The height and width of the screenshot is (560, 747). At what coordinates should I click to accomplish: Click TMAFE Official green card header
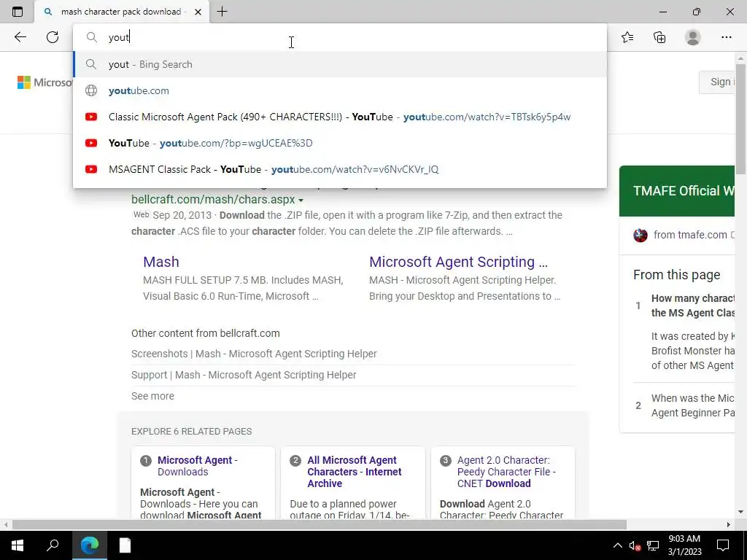[677, 191]
